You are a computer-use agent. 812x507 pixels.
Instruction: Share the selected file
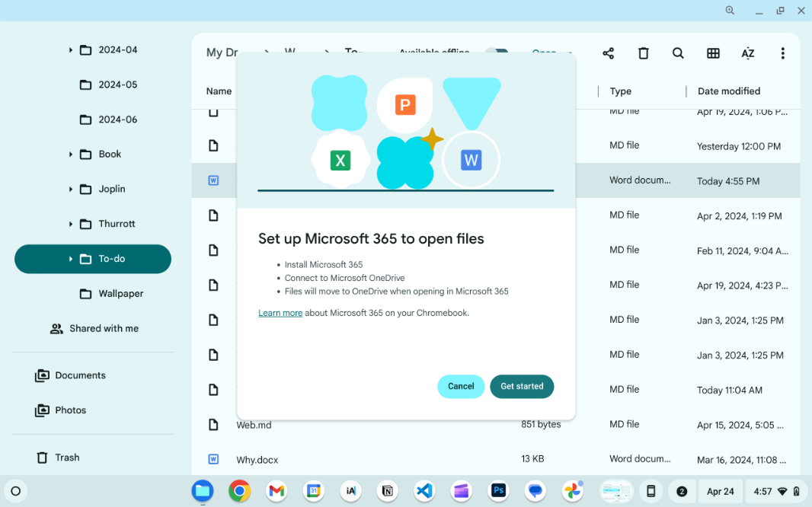(607, 53)
